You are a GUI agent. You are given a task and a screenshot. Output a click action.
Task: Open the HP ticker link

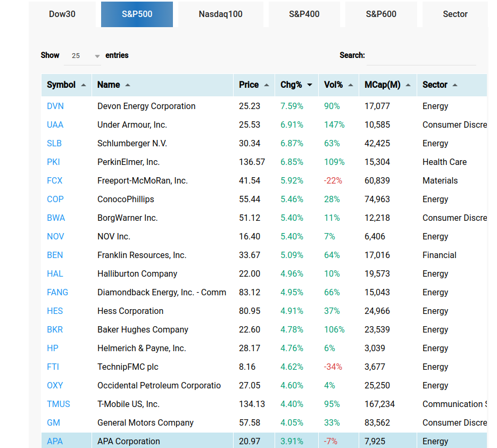point(53,349)
